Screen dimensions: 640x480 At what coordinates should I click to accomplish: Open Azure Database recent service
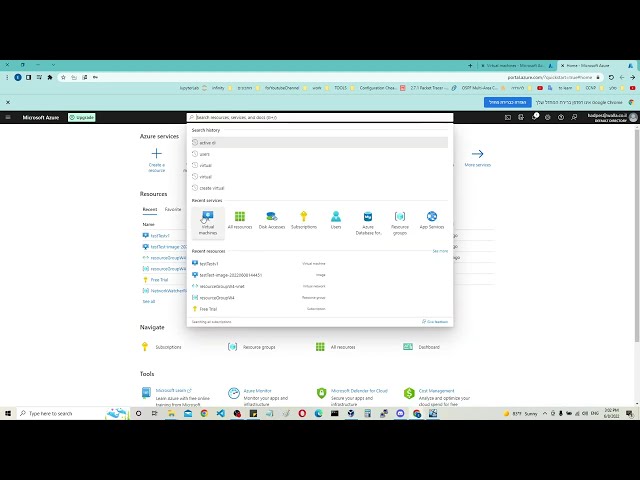368,223
